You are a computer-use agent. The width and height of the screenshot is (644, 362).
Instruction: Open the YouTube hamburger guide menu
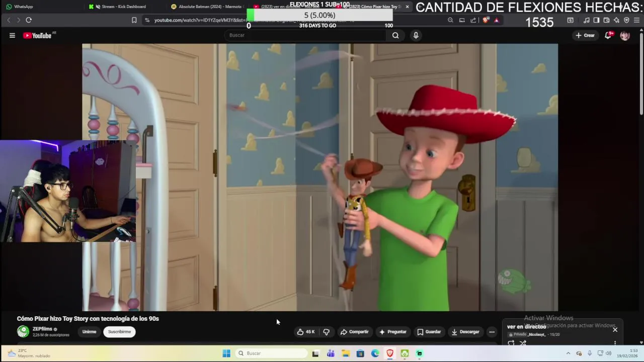[x=12, y=35]
